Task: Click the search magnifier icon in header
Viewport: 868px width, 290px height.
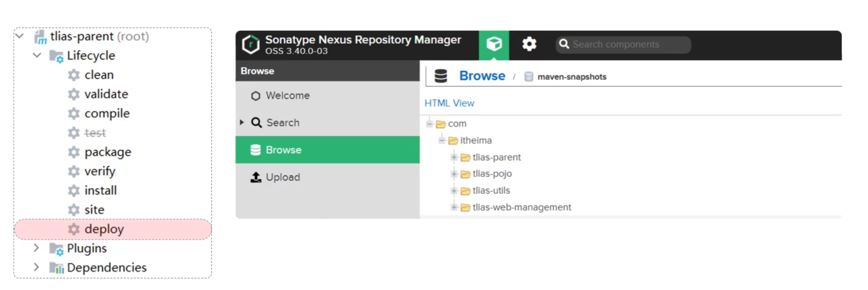Action: click(x=564, y=44)
